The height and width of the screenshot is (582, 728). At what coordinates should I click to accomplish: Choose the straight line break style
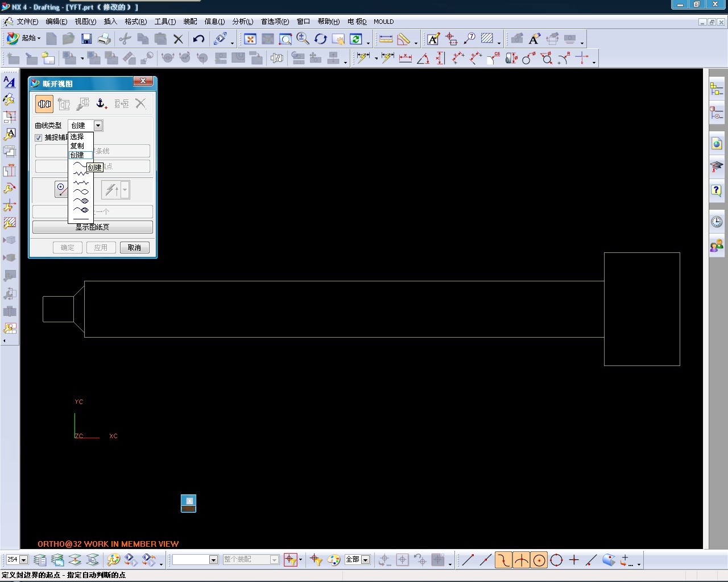click(x=81, y=219)
